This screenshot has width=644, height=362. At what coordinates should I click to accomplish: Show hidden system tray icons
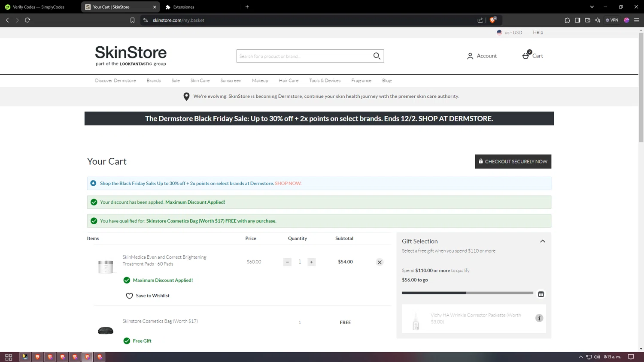tap(580, 357)
